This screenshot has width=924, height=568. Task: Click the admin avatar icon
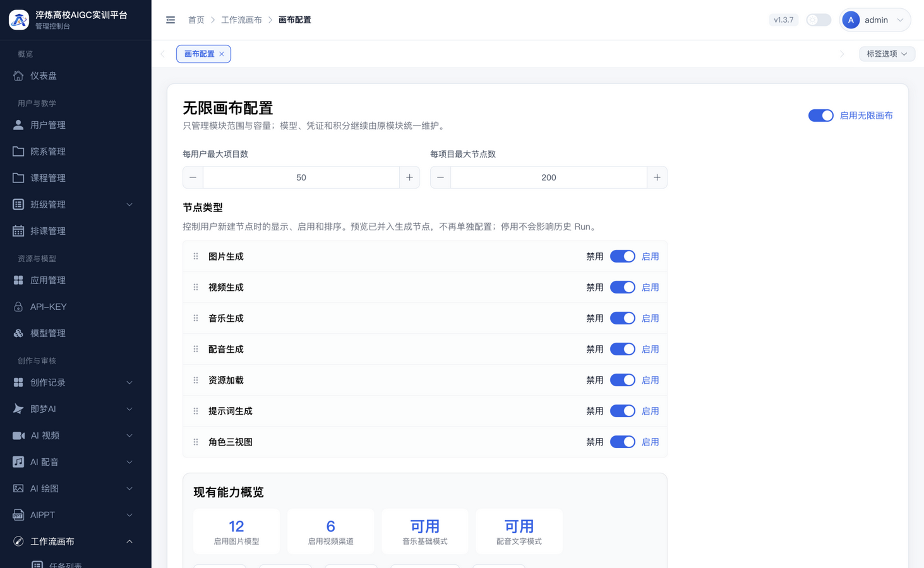click(x=851, y=20)
